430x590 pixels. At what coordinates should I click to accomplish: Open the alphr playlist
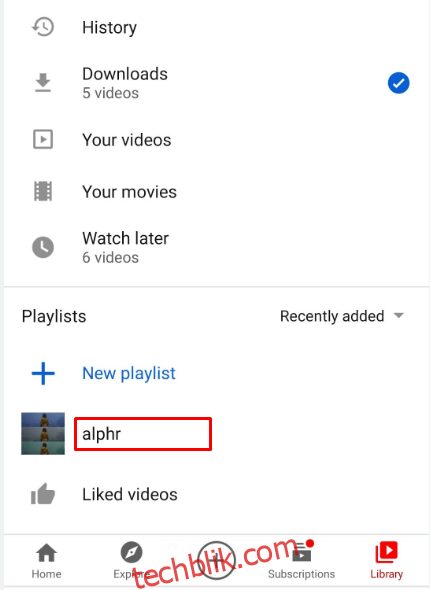(x=143, y=434)
